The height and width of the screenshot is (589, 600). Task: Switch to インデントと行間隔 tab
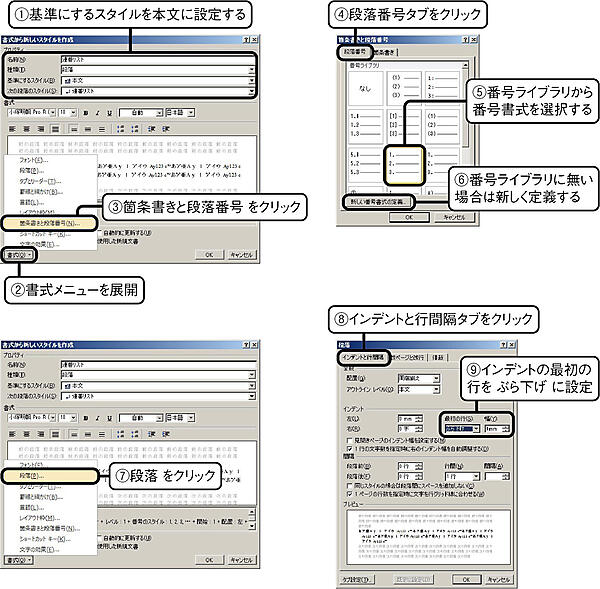coord(363,357)
